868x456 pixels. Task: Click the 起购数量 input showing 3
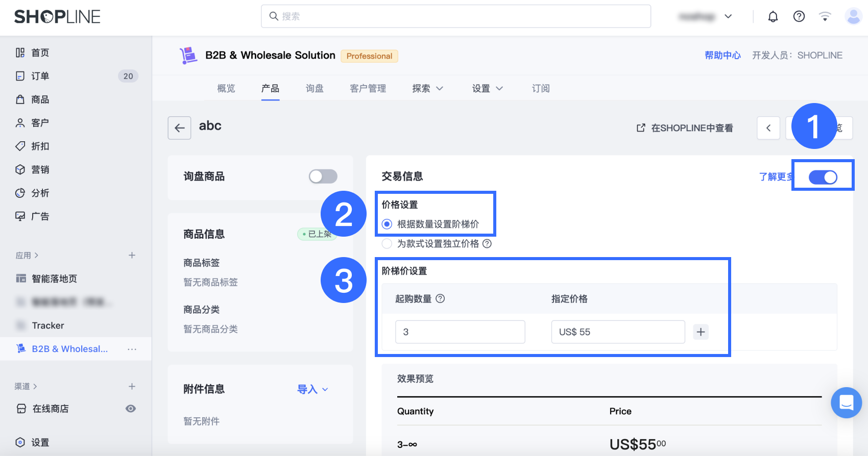[460, 332]
